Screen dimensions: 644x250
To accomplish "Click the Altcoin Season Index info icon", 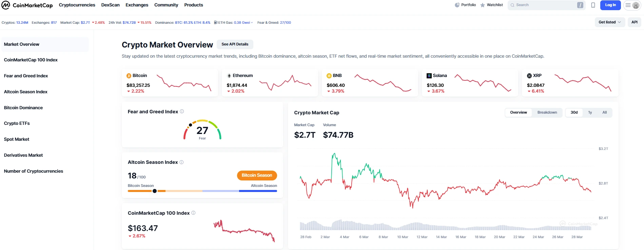I will (181, 162).
